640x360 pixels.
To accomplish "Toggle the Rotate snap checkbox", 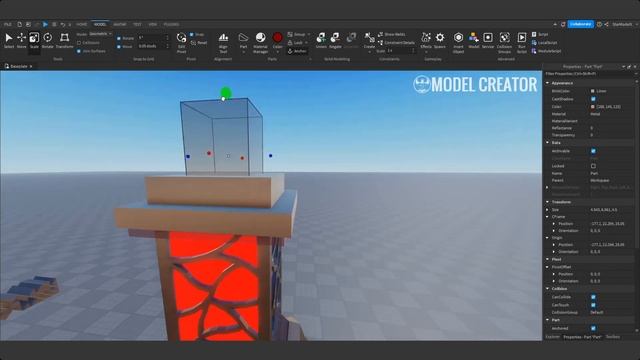I will (119, 38).
